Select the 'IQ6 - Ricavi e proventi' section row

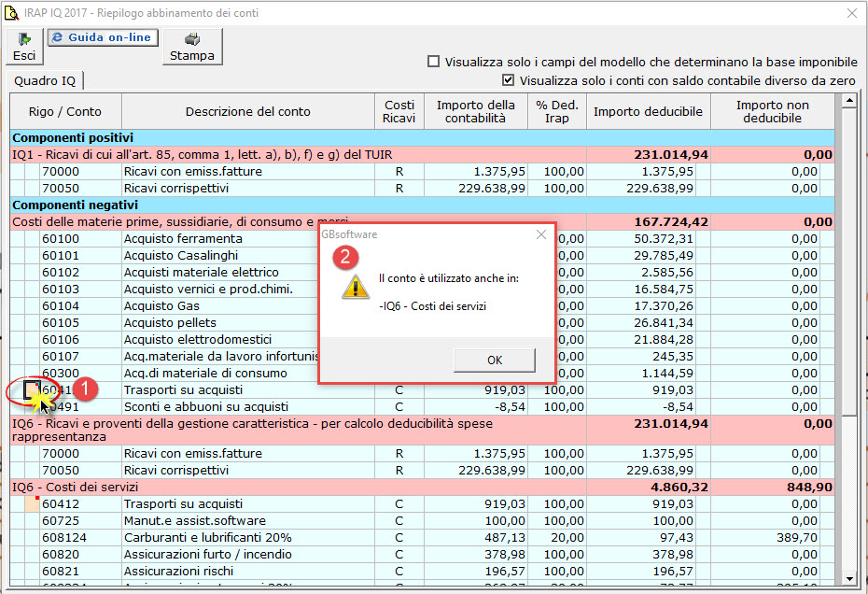(x=423, y=430)
